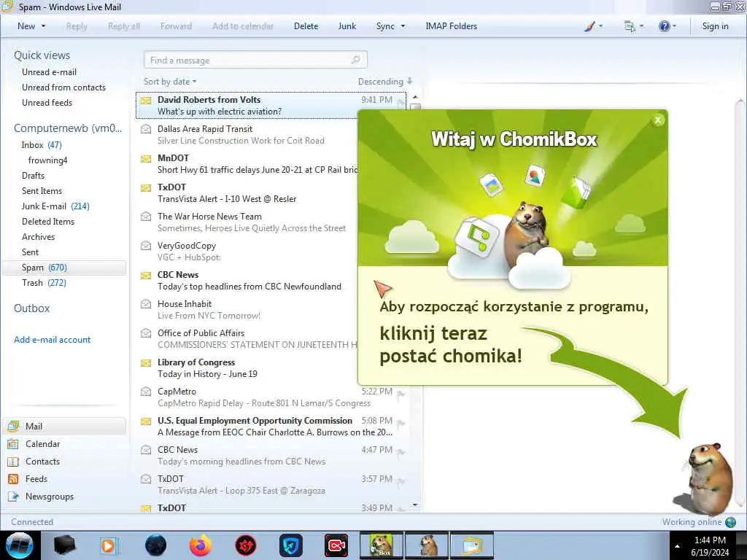Switch to Newsgroups view

[50, 496]
